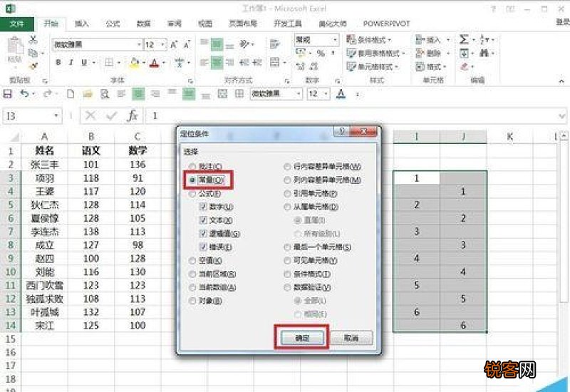Expand the 条件格式 Conditional Formatting menu

coord(369,39)
